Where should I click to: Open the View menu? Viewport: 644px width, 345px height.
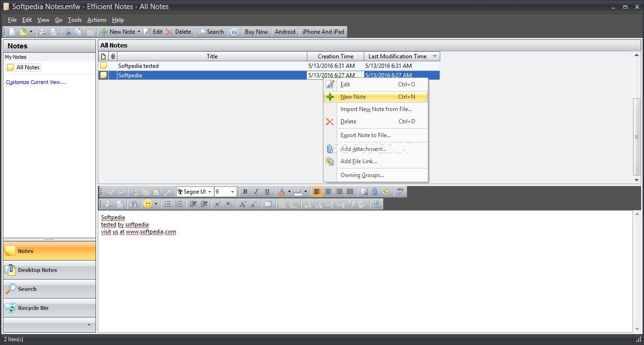click(43, 20)
